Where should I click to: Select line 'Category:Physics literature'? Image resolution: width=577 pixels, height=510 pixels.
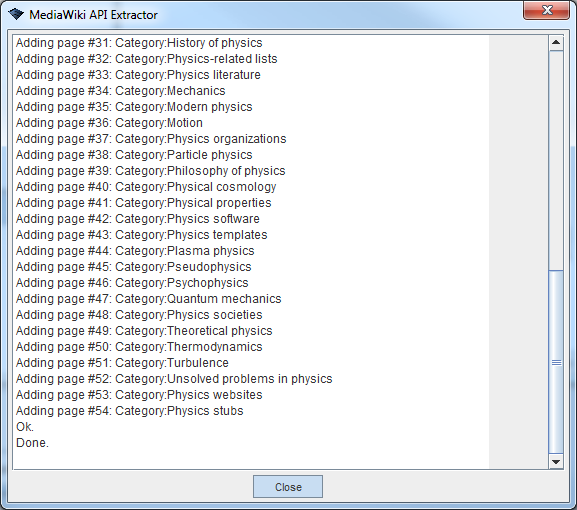(x=138, y=75)
